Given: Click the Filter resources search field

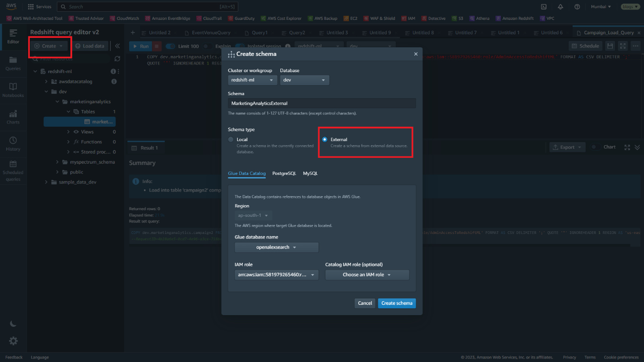Looking at the screenshot, I should [70, 59].
